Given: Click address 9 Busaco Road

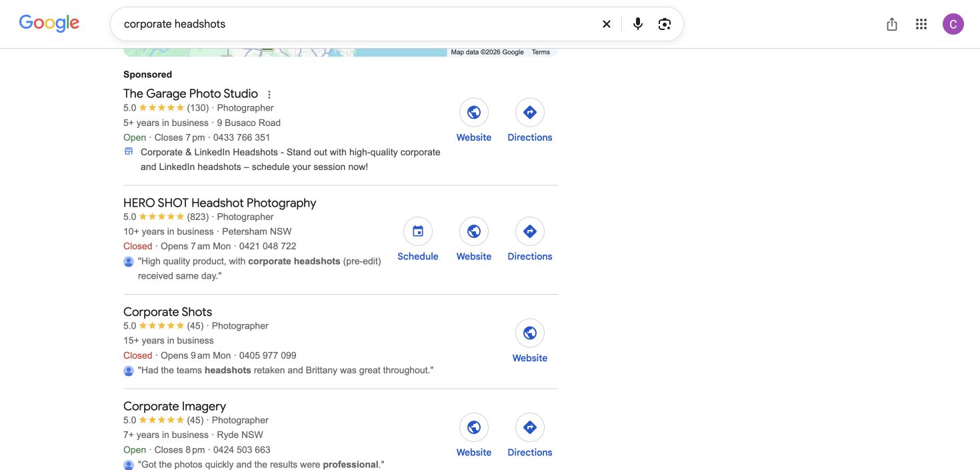Looking at the screenshot, I should point(249,123).
